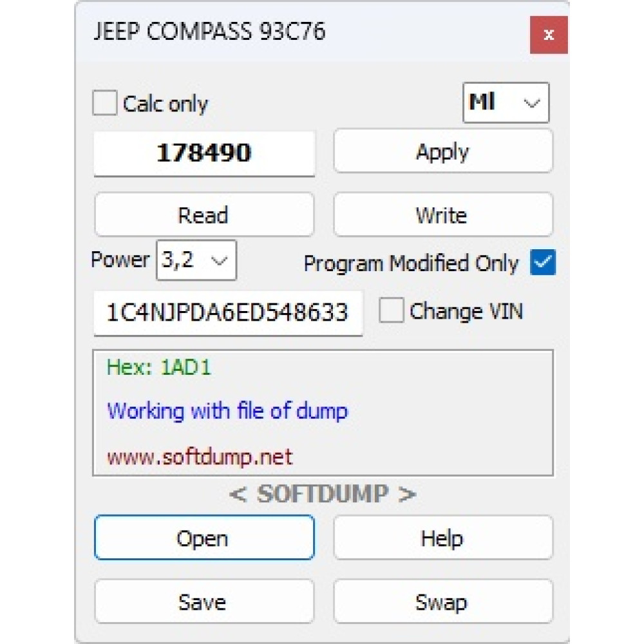This screenshot has width=644, height=644.
Task: Close the JEEP COMPASS 93C76 window
Action: [x=549, y=35]
